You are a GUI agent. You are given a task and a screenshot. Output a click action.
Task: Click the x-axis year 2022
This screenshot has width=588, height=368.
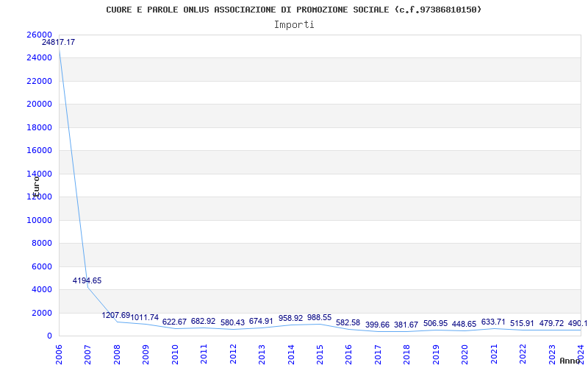click(x=523, y=355)
